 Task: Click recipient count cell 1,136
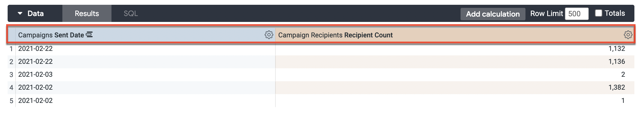(616, 62)
